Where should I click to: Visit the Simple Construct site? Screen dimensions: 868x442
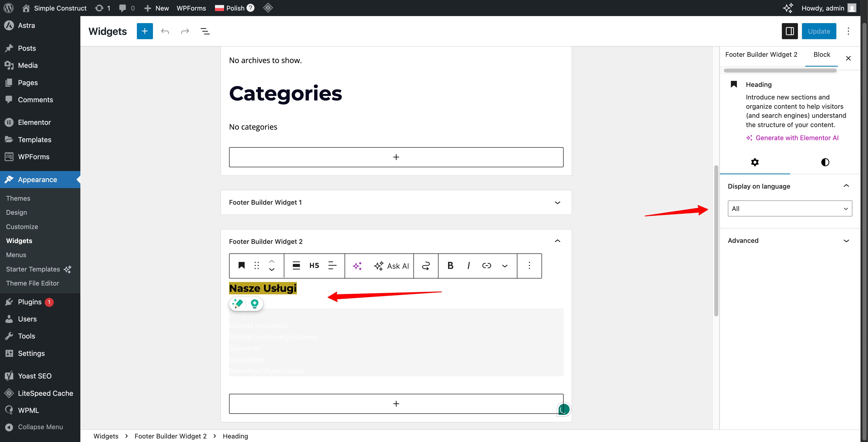click(x=54, y=8)
